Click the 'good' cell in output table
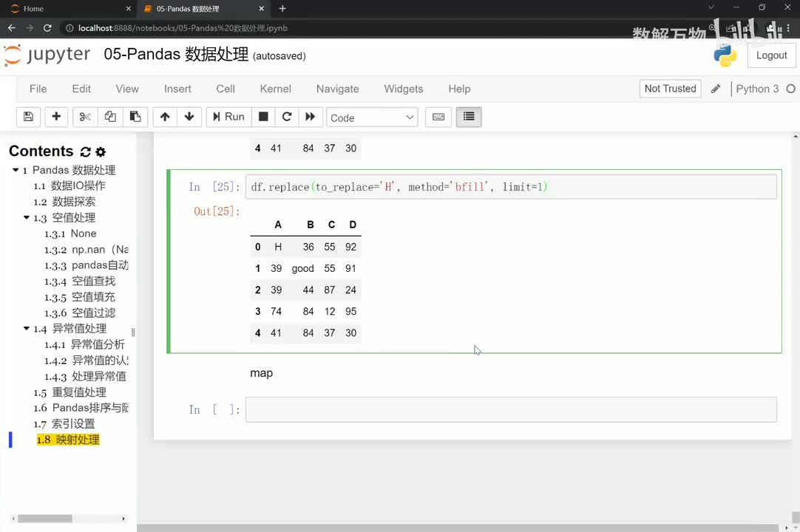Screen dimensions: 800x532 (302, 268)
